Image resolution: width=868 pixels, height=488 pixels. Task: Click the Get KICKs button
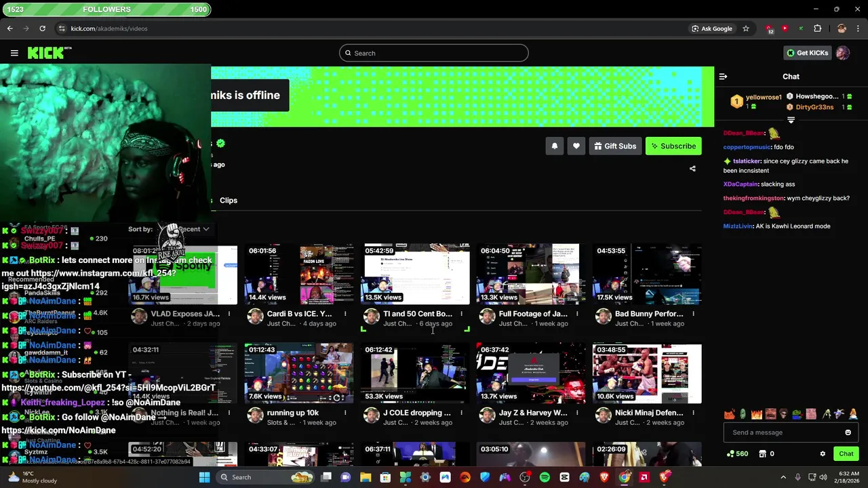(807, 53)
